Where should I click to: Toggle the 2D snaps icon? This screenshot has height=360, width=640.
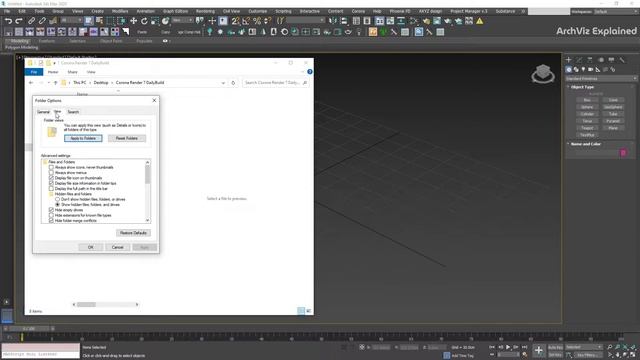click(236, 21)
